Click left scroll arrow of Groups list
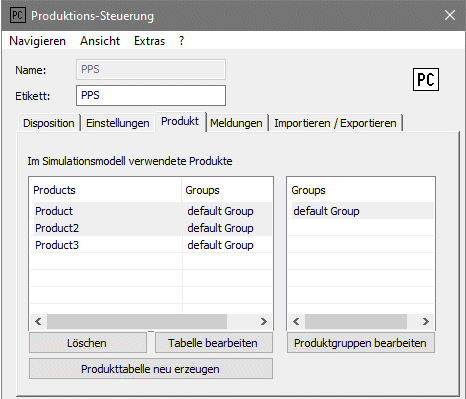Viewport: 466px width, 399px height. 296,321
